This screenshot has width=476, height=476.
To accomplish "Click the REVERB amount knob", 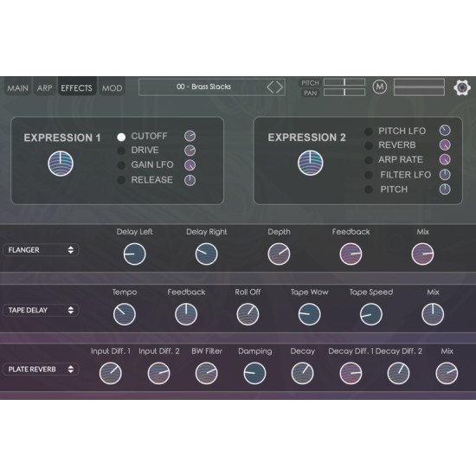I will click(445, 145).
